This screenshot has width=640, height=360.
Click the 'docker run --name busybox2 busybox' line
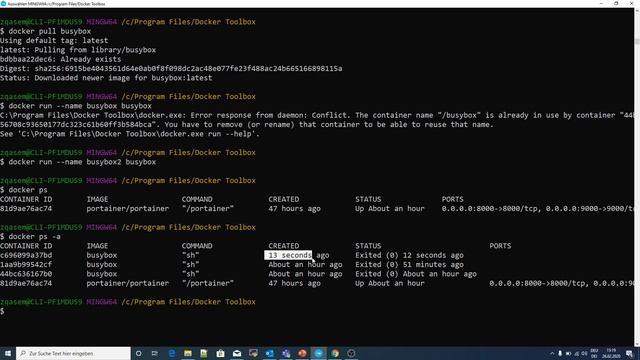click(78, 162)
